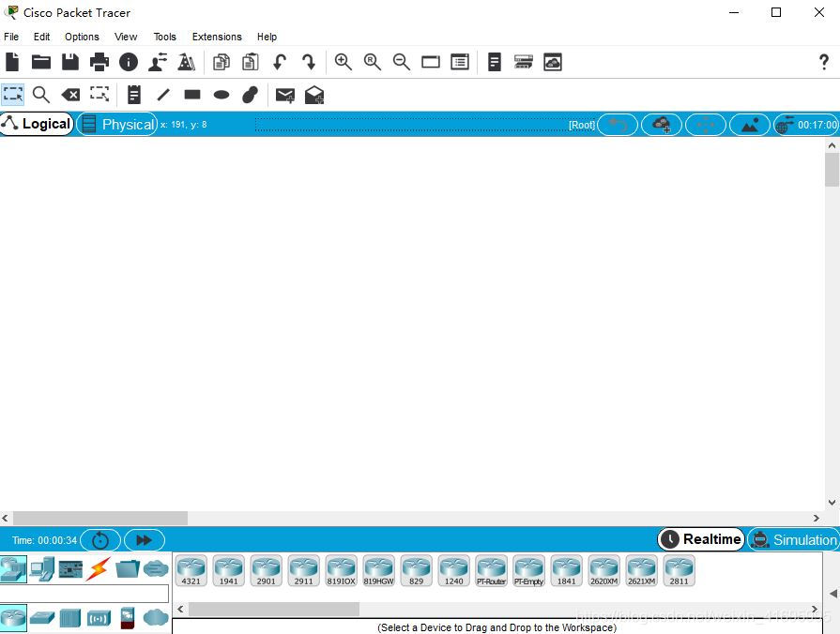Select End Devices category
The image size is (840, 634).
42,569
